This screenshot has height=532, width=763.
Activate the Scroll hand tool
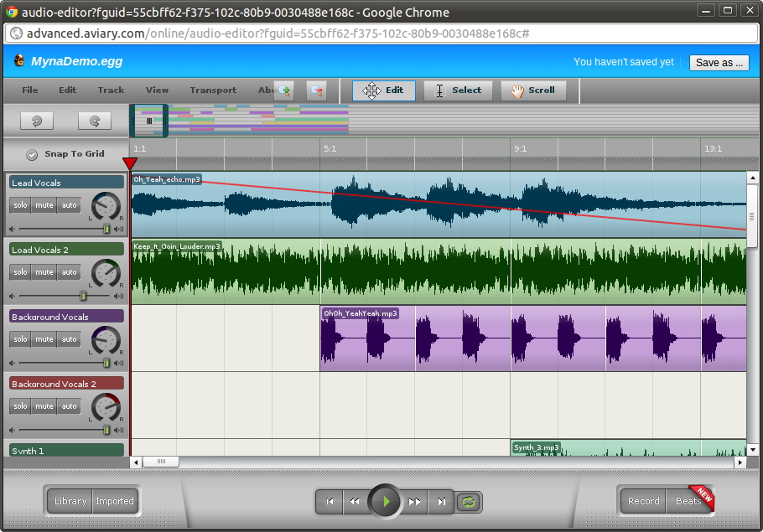pyautogui.click(x=533, y=90)
